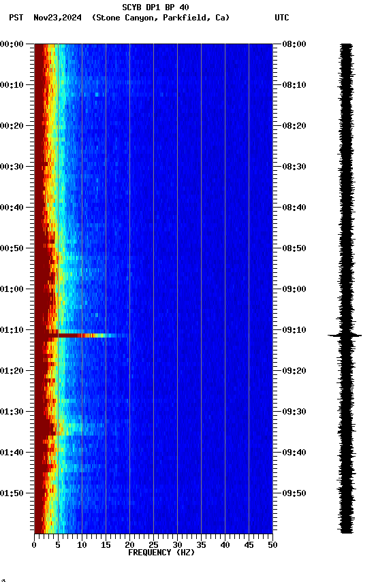Image resolution: width=376 pixels, height=588 pixels.
Task: Click the frequency axis value 25
Action: (x=153, y=546)
